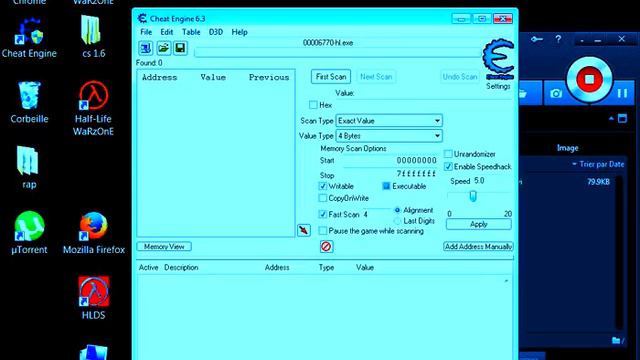Viewport: 640px width, 360px height.
Task: Click the Start address field
Action: point(390,161)
